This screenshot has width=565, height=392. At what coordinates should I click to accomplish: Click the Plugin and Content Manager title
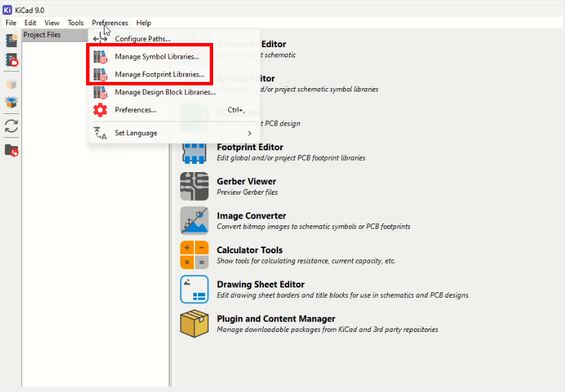coord(276,319)
